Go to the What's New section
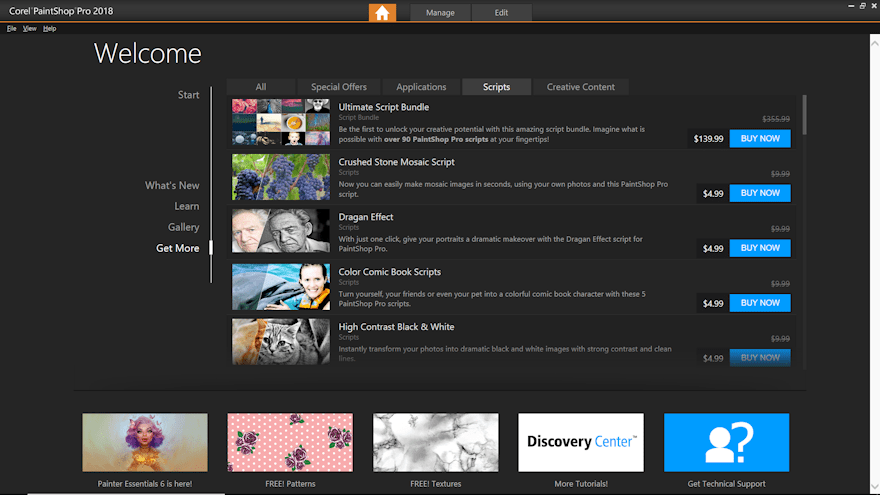 click(x=172, y=185)
